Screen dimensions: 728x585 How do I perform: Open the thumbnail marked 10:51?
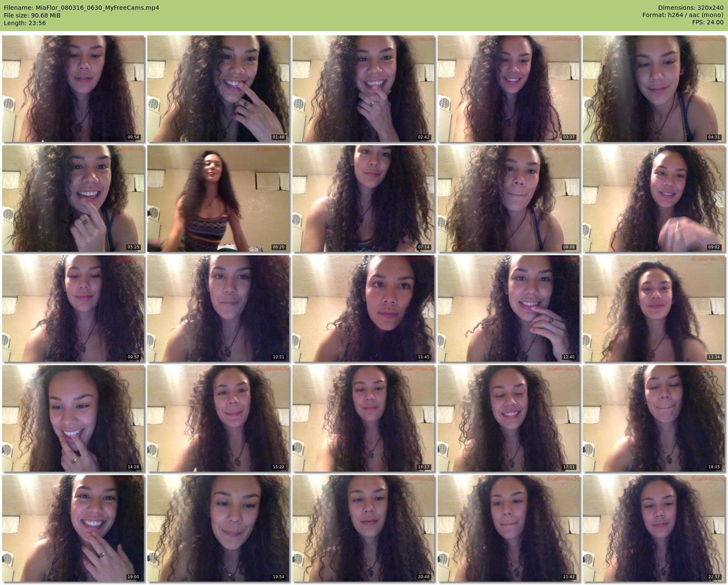[218, 308]
